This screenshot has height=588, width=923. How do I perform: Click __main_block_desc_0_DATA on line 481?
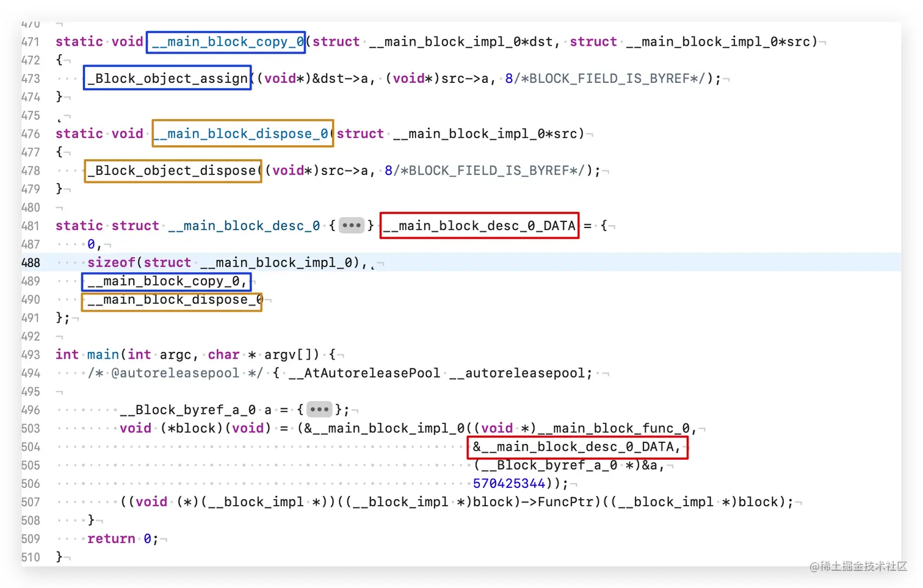click(479, 226)
